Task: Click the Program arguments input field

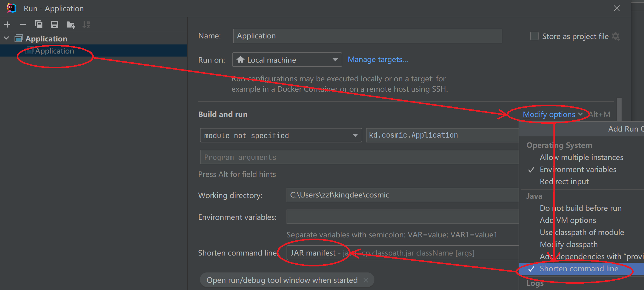Action: tap(357, 157)
